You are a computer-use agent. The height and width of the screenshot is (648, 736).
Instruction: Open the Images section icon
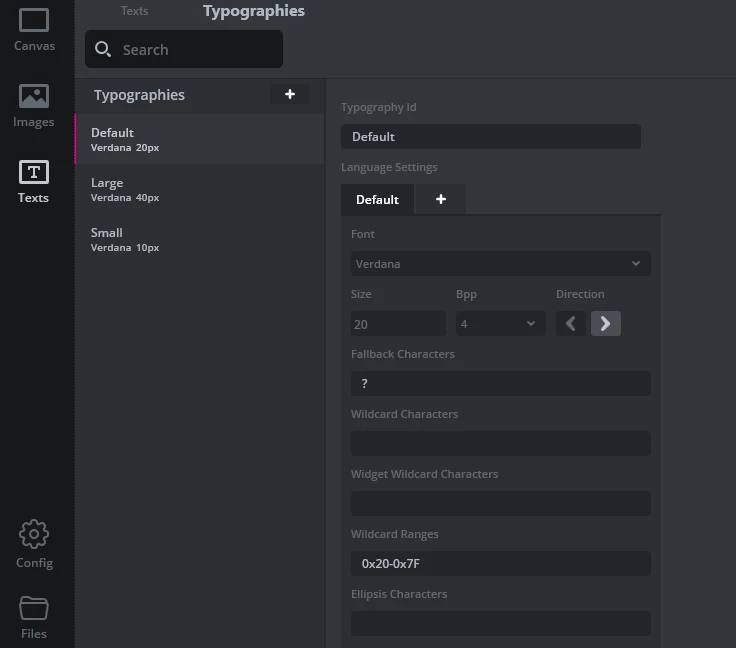click(34, 96)
